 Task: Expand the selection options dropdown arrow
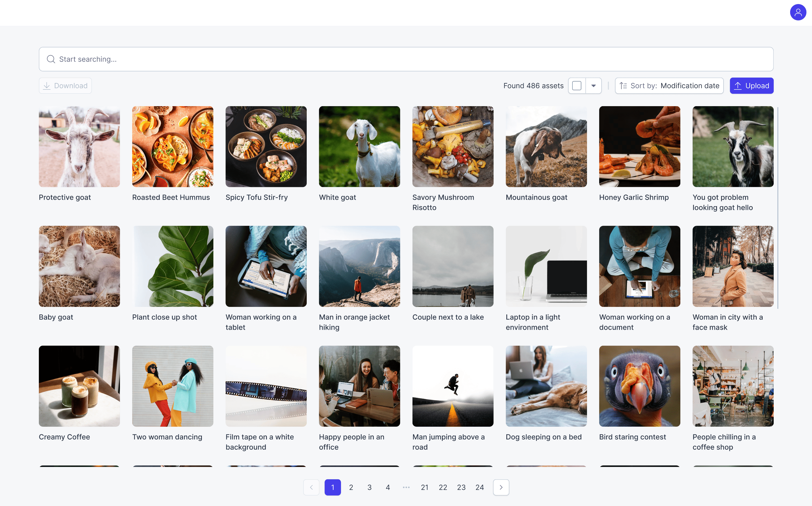point(593,86)
